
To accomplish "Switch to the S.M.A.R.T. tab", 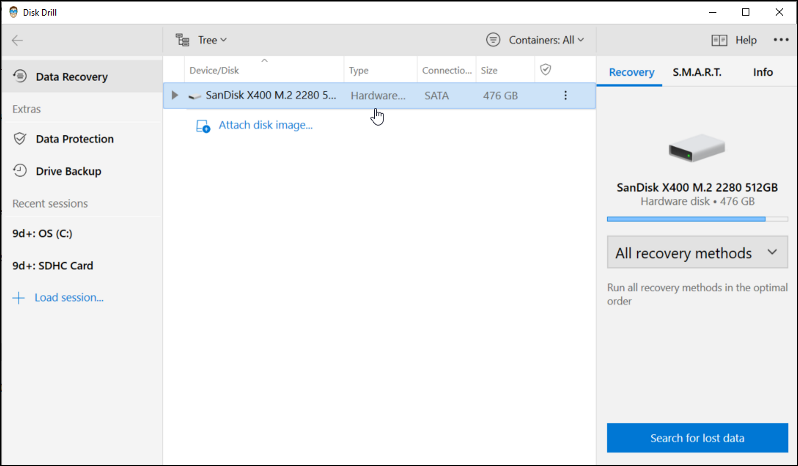I will click(x=697, y=72).
